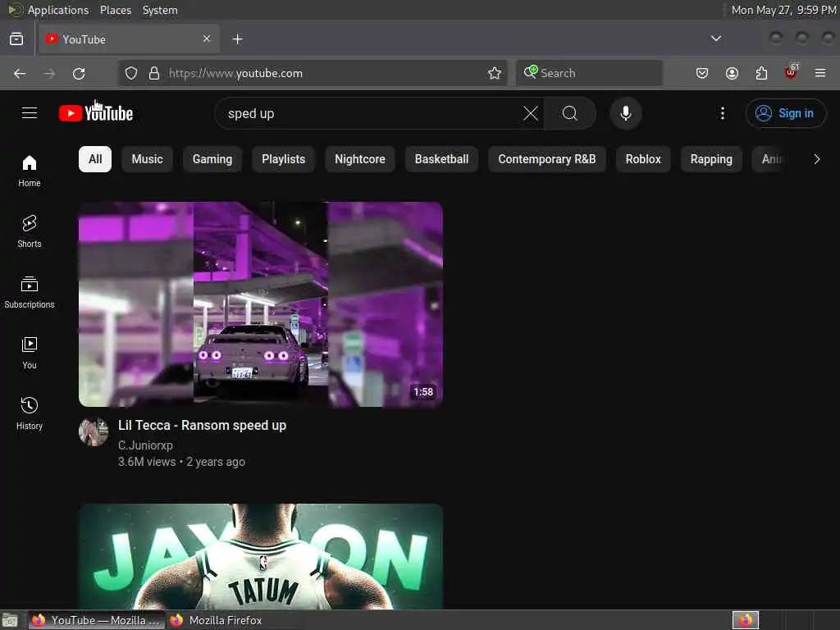Open the YouTube guide hamburger menu
This screenshot has width=840, height=630.
(x=30, y=113)
